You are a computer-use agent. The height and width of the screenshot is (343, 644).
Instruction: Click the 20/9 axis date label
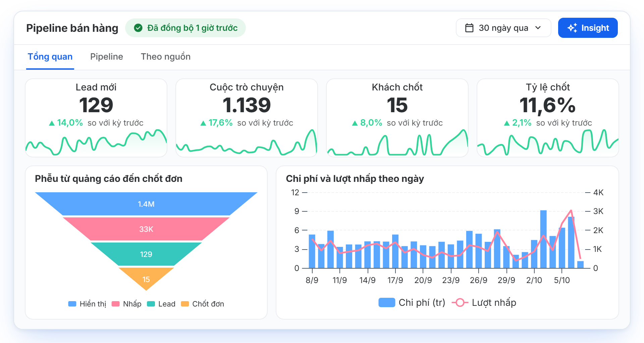coord(423,280)
